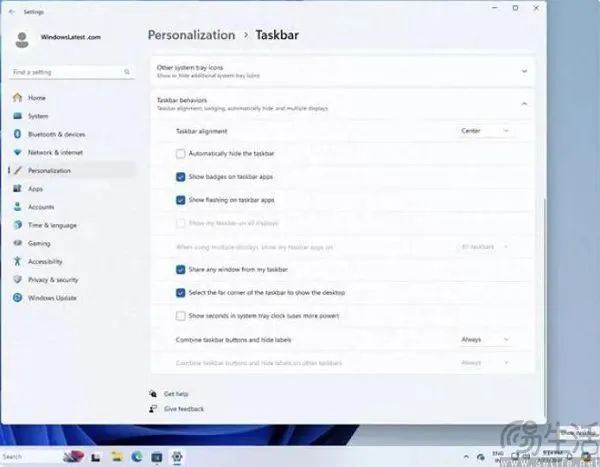Expand the Other system tray icons section
This screenshot has height=467, width=600.
coord(524,71)
